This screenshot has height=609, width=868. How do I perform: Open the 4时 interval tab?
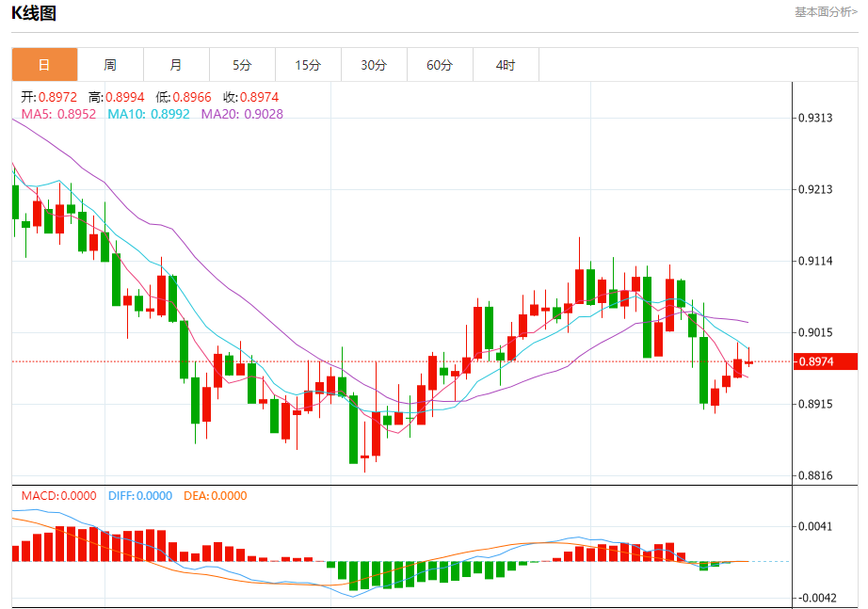coord(506,65)
